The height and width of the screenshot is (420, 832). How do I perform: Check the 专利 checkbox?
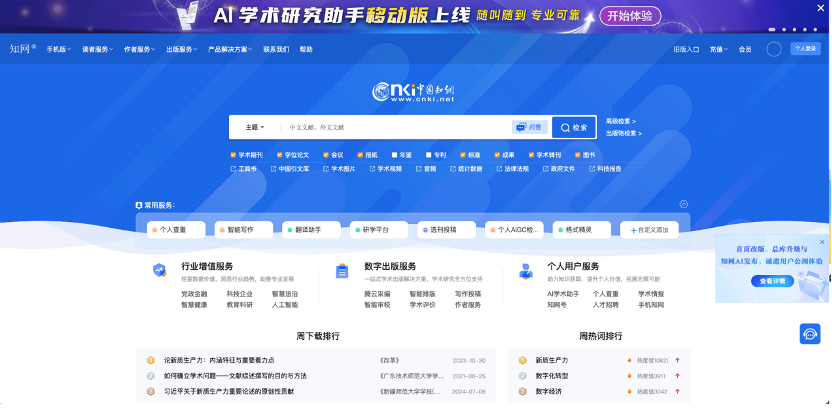pos(428,155)
